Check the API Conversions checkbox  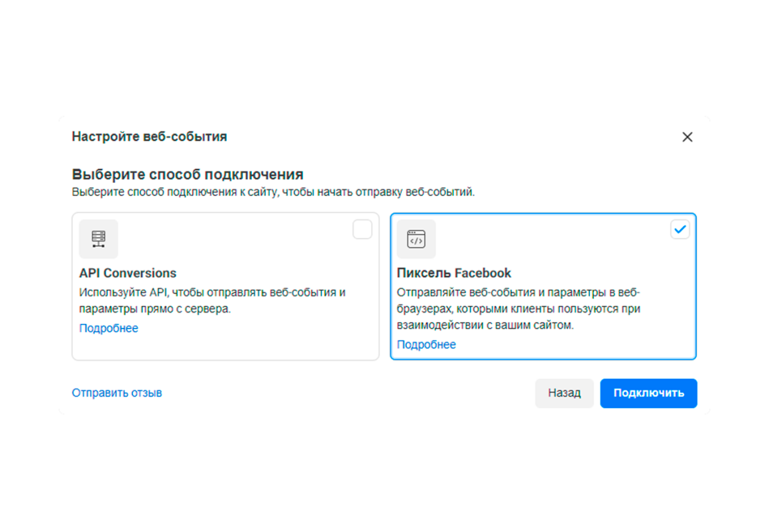click(x=362, y=229)
